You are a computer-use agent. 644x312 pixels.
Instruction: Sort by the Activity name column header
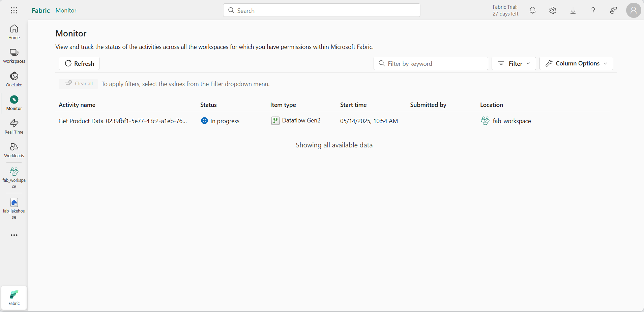tap(77, 105)
